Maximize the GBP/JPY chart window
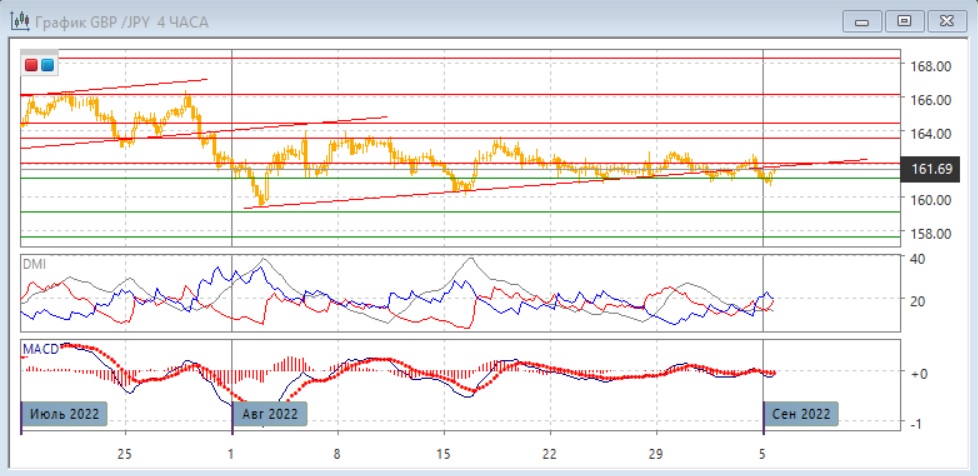 [905, 21]
